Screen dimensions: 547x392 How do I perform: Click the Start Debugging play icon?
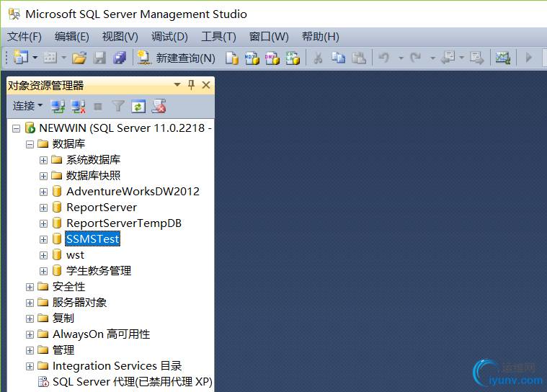tap(529, 57)
